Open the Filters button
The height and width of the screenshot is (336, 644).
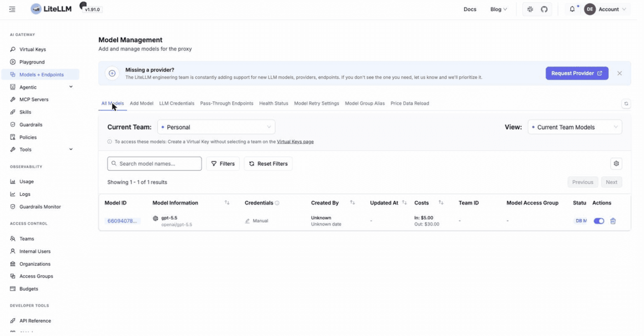pyautogui.click(x=223, y=164)
